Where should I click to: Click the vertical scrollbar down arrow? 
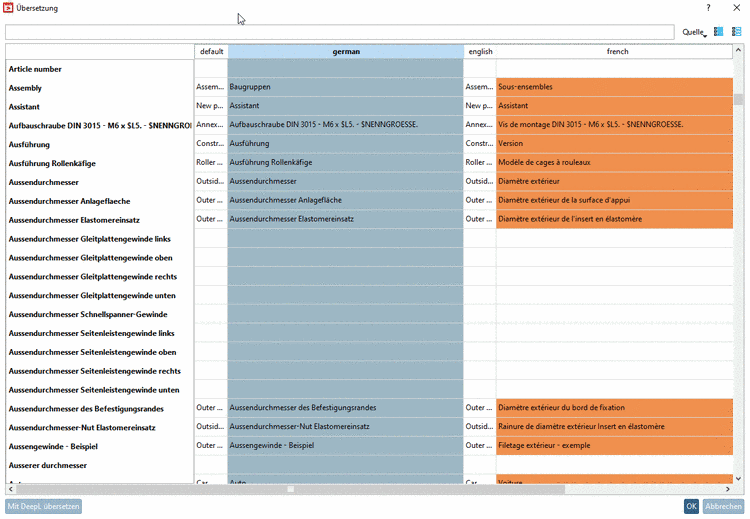tap(739, 478)
